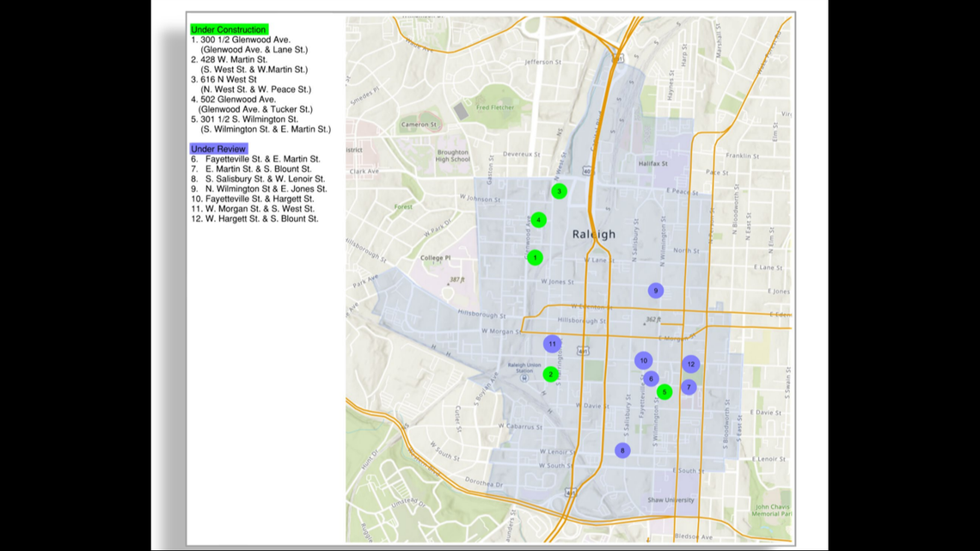This screenshot has height=551, width=980.
Task: Click list entry 300 1/2 Glenwood Ave
Action: pos(241,40)
